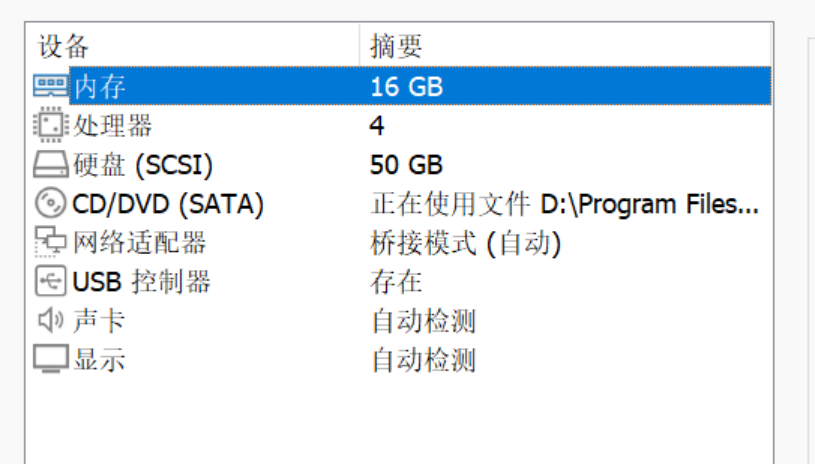The height and width of the screenshot is (464, 815).
Task: Select the USB 控制器 device label
Action: (141, 281)
